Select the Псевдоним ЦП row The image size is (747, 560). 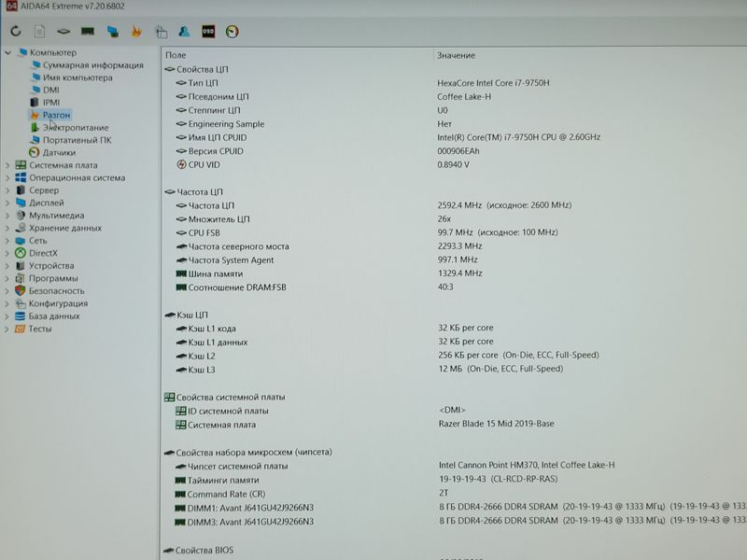[x=455, y=97]
